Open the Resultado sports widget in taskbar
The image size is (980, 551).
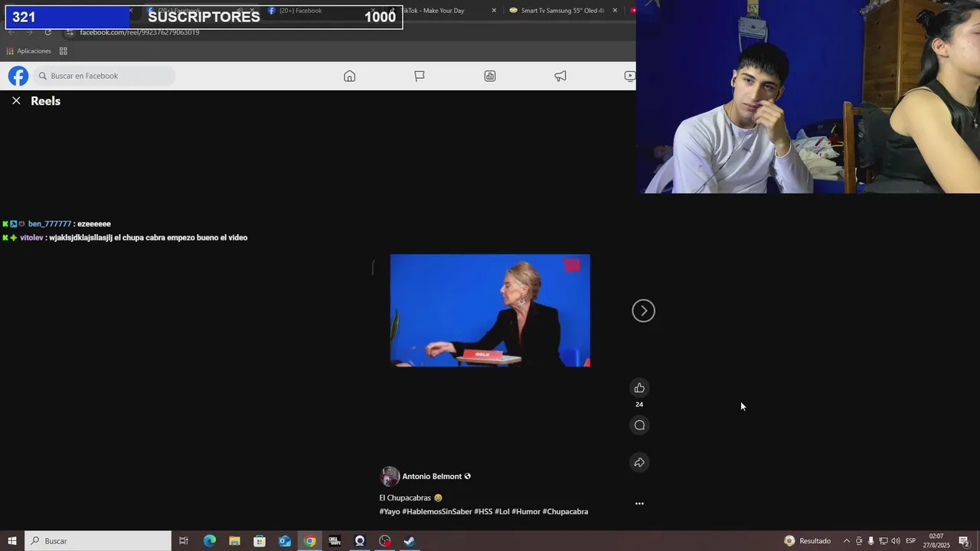click(x=808, y=541)
